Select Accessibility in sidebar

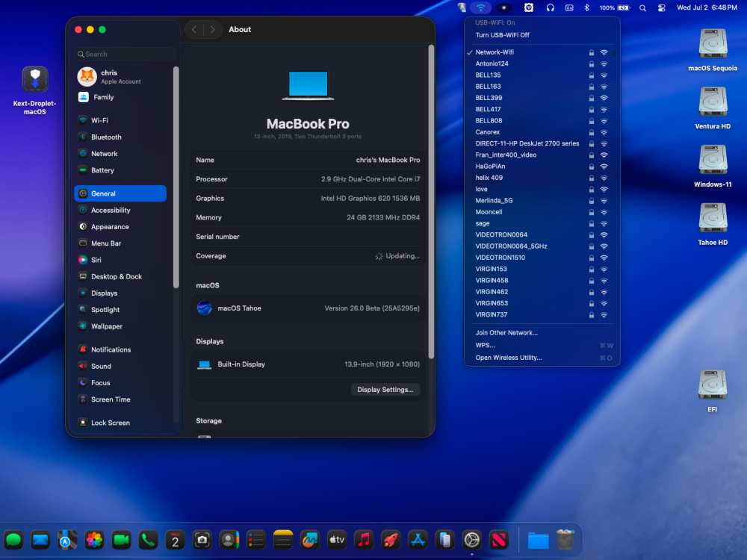[120, 210]
